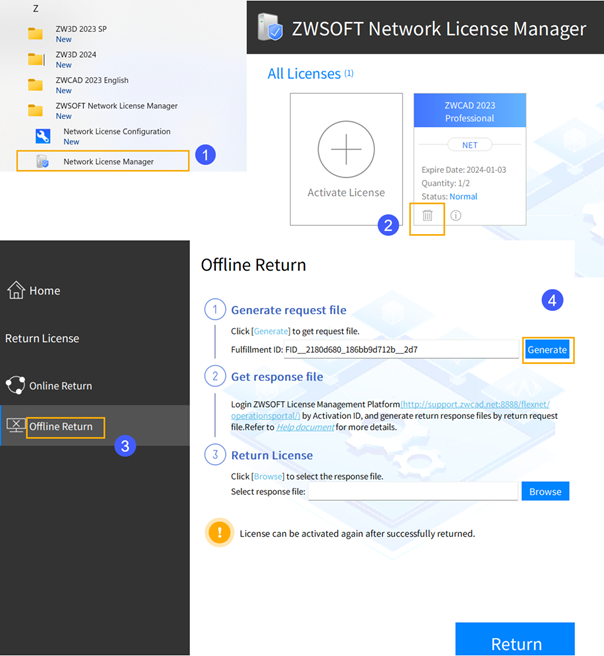Screen dimensions: 604x656
Task: Click the bracketed Generate link text
Action: coord(271,331)
